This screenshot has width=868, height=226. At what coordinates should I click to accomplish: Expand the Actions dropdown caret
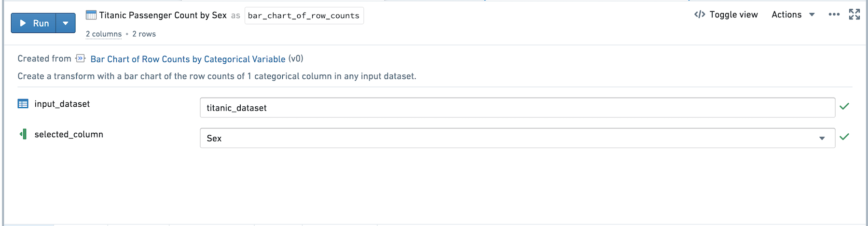(812, 15)
